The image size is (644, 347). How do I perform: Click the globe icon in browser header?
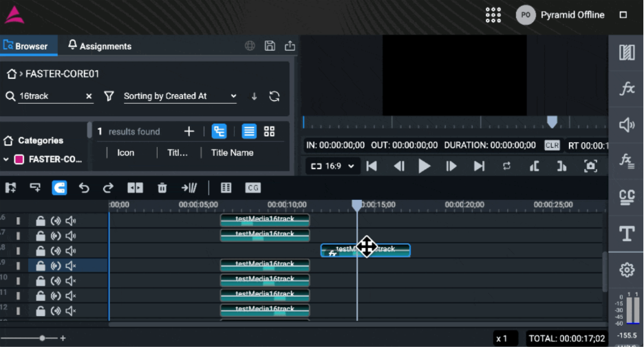point(250,46)
